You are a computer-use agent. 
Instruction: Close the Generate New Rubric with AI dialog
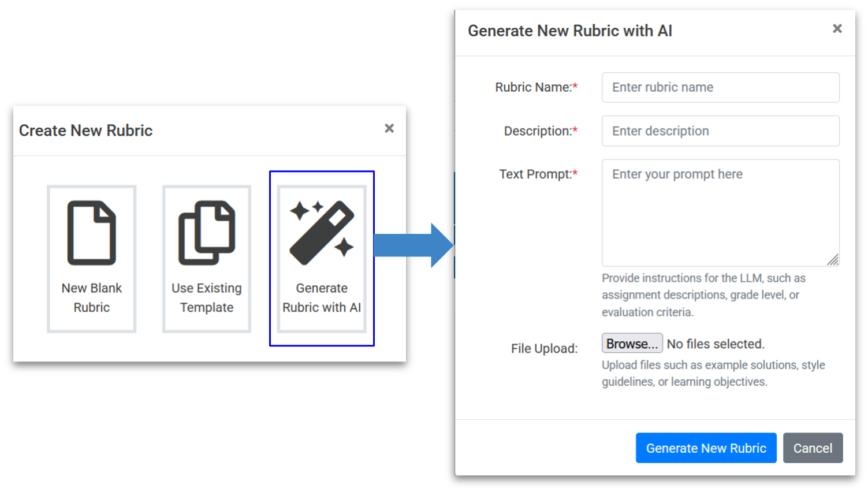[837, 29]
